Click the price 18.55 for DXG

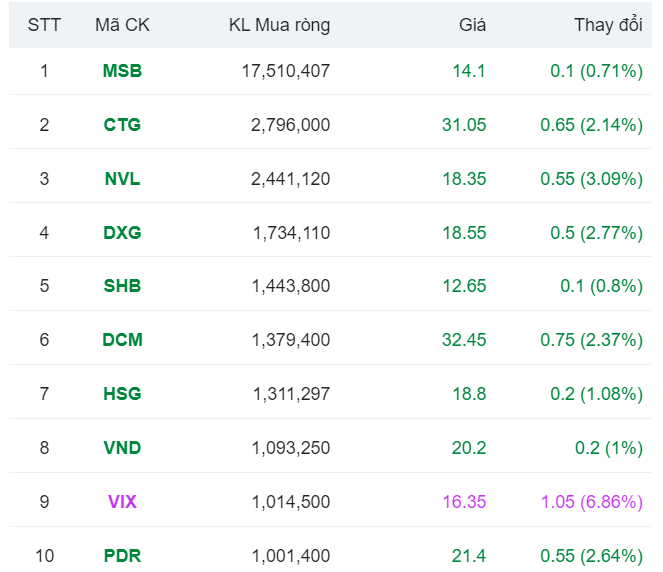pyautogui.click(x=464, y=233)
